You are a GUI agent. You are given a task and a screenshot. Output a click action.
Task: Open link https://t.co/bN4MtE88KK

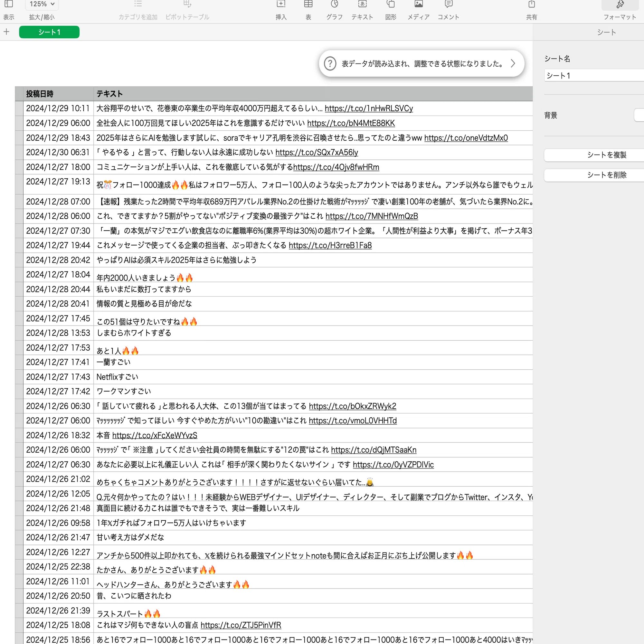coord(351,123)
